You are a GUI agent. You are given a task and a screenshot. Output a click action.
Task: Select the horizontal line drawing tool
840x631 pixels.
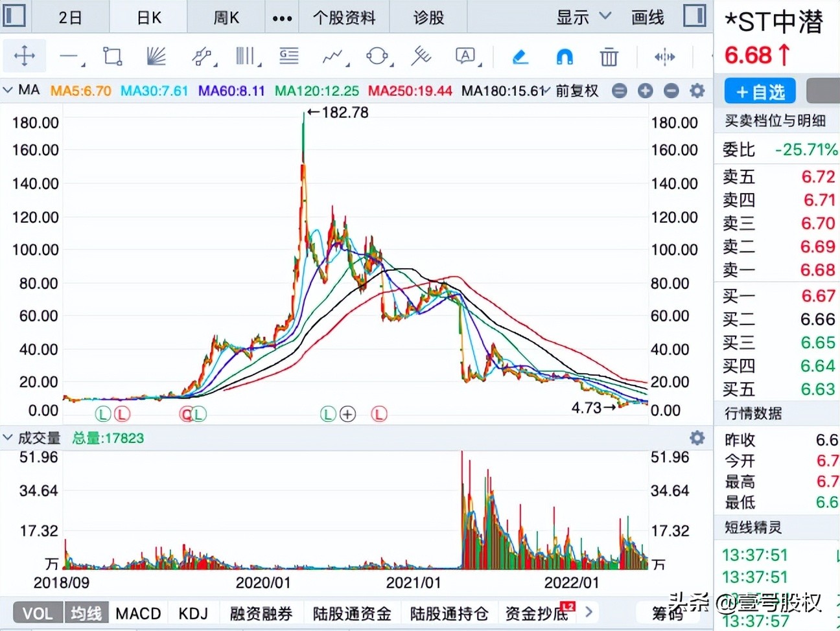tap(69, 56)
